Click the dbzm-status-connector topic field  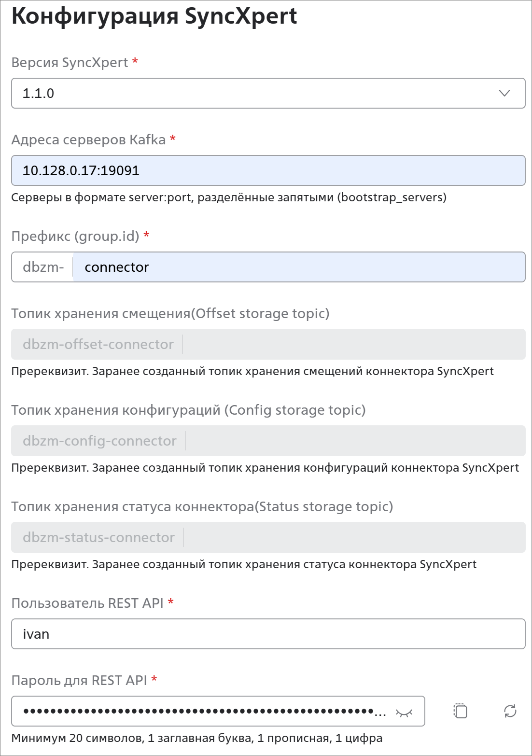tap(268, 537)
